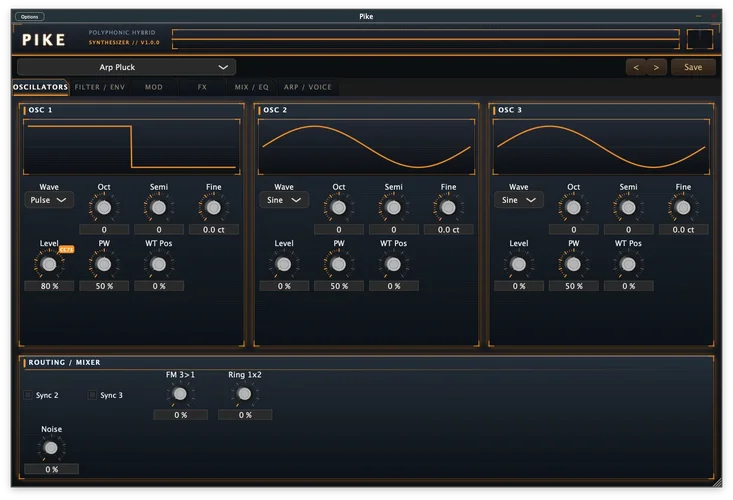The width and height of the screenshot is (733, 500).
Task: Click the OSC 1 Oct knob
Action: [104, 207]
